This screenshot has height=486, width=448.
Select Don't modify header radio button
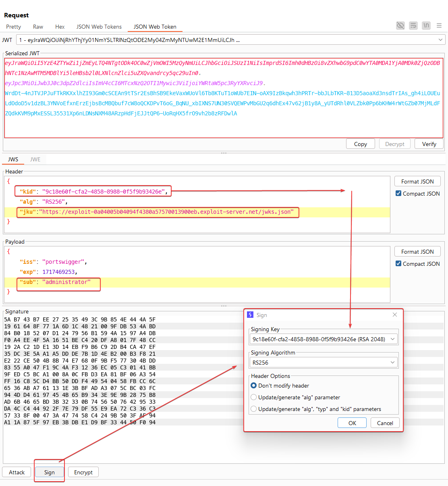click(254, 386)
